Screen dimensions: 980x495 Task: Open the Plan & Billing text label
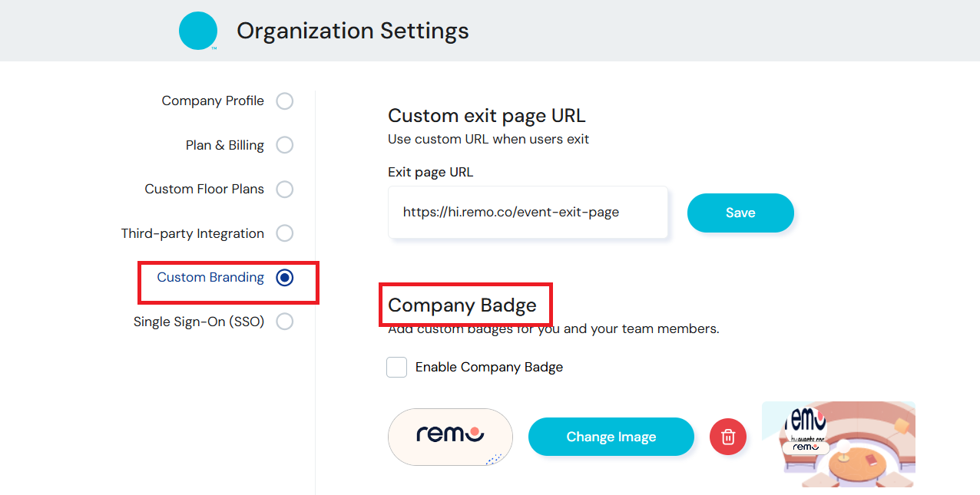pyautogui.click(x=224, y=145)
